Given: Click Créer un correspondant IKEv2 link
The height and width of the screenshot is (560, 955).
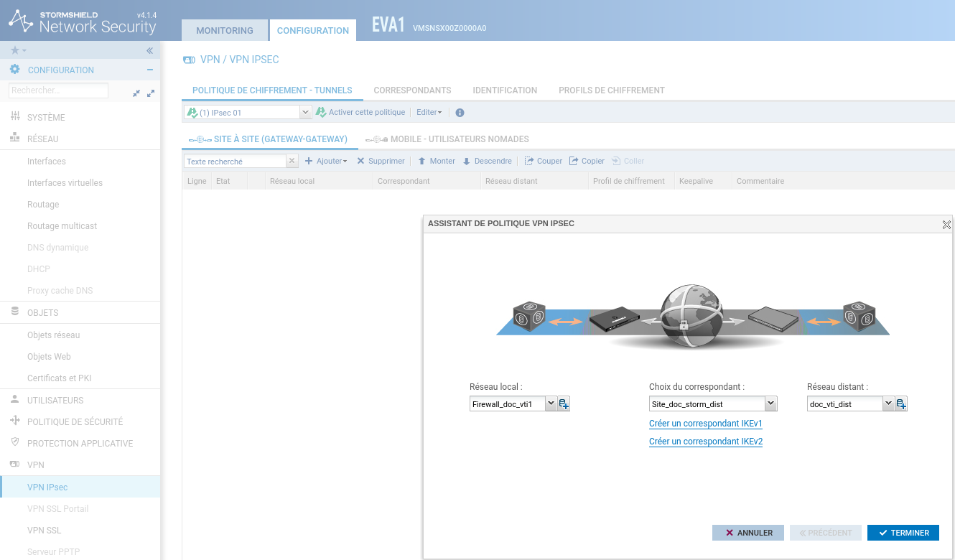Looking at the screenshot, I should coord(705,442).
